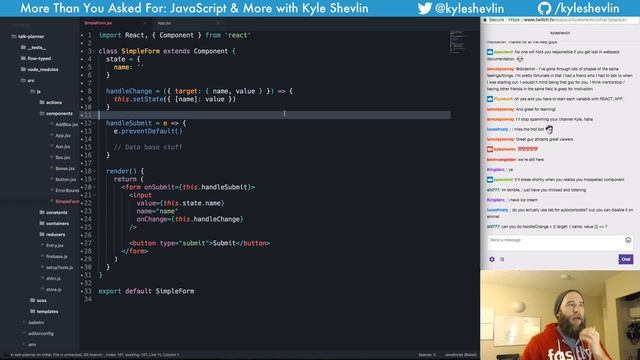Click the GitHub logo in banner
The height and width of the screenshot is (360, 640).
pos(544,8)
